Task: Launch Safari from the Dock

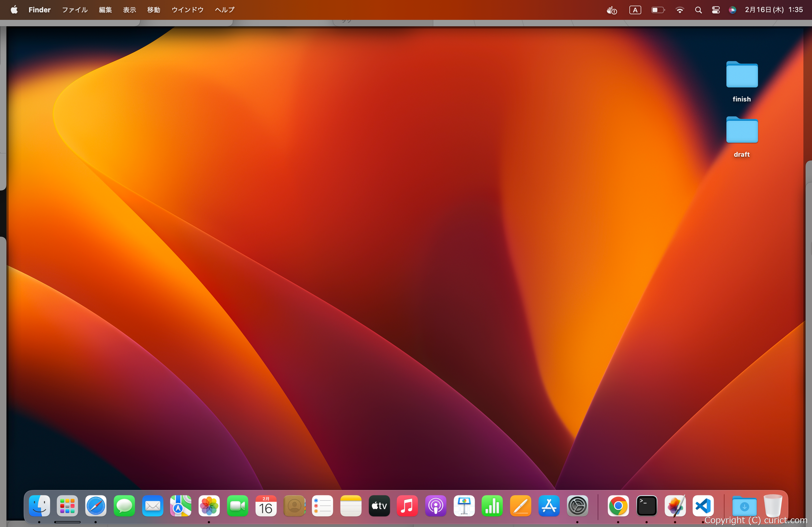Action: pyautogui.click(x=96, y=506)
